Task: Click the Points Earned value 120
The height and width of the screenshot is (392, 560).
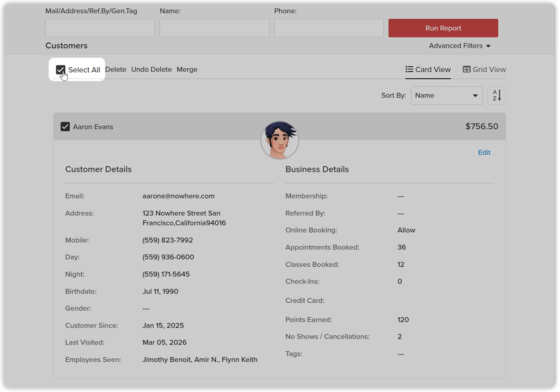Action: (403, 320)
